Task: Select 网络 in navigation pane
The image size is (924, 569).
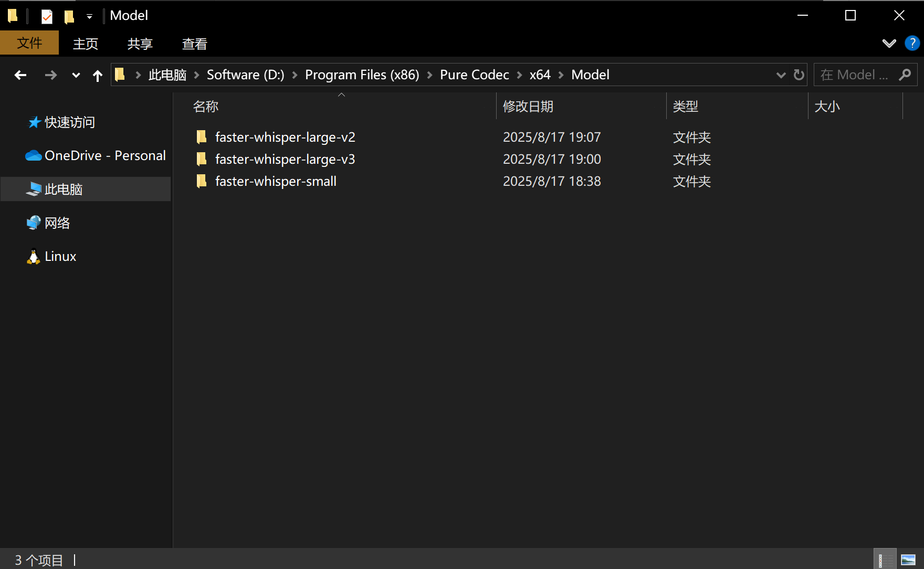Action: click(57, 223)
